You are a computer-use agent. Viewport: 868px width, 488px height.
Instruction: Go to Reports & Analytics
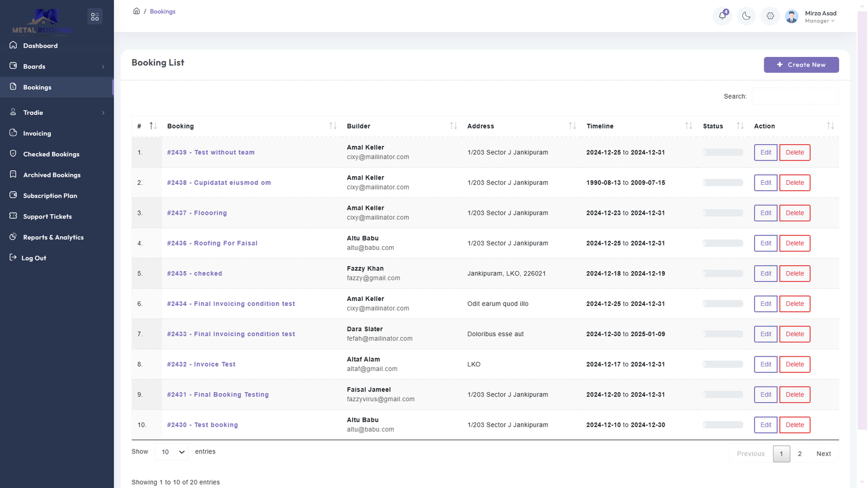pyautogui.click(x=53, y=237)
